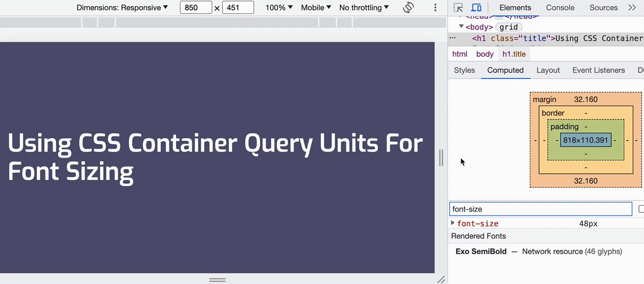This screenshot has width=644, height=284.
Task: Switch to the Styles tab
Action: (x=464, y=70)
